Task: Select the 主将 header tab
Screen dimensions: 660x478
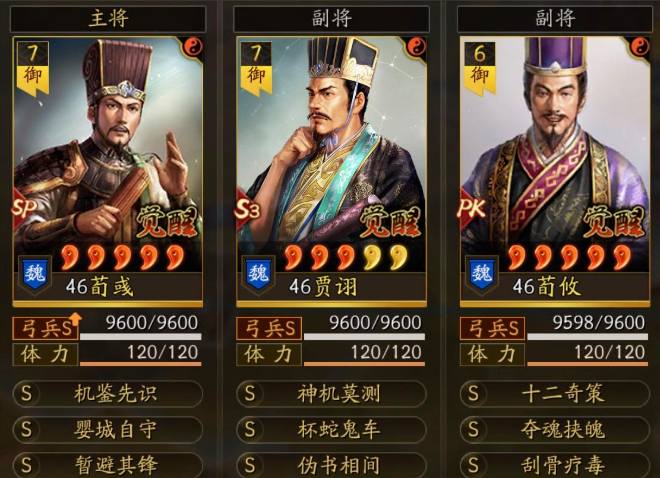Action: point(108,19)
